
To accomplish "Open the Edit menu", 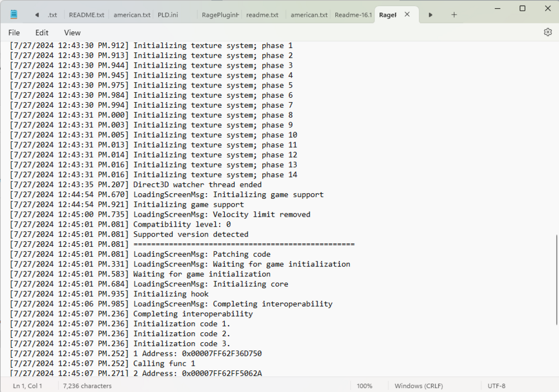I will tap(41, 32).
